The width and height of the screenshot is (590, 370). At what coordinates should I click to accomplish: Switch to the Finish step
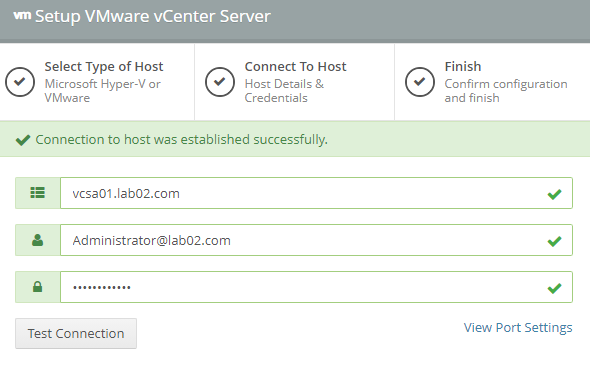point(493,82)
